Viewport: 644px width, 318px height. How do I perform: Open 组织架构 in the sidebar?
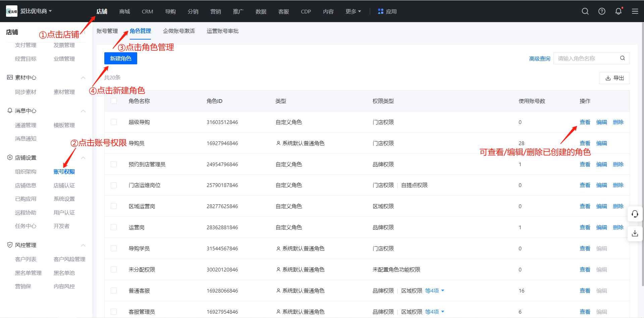coord(26,172)
